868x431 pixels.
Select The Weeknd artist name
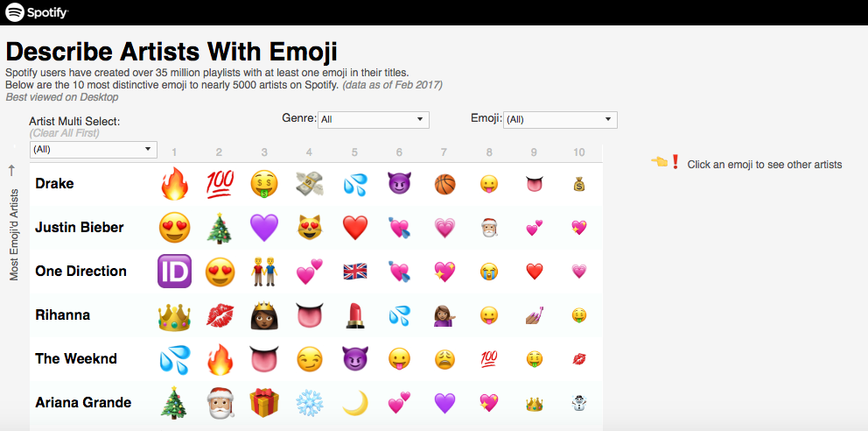coord(76,358)
